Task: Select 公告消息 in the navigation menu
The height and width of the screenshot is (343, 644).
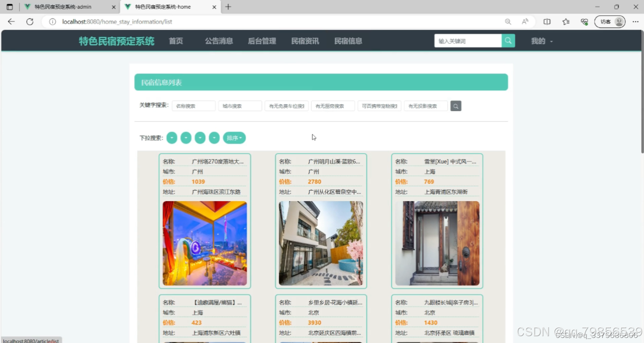Action: 218,41
